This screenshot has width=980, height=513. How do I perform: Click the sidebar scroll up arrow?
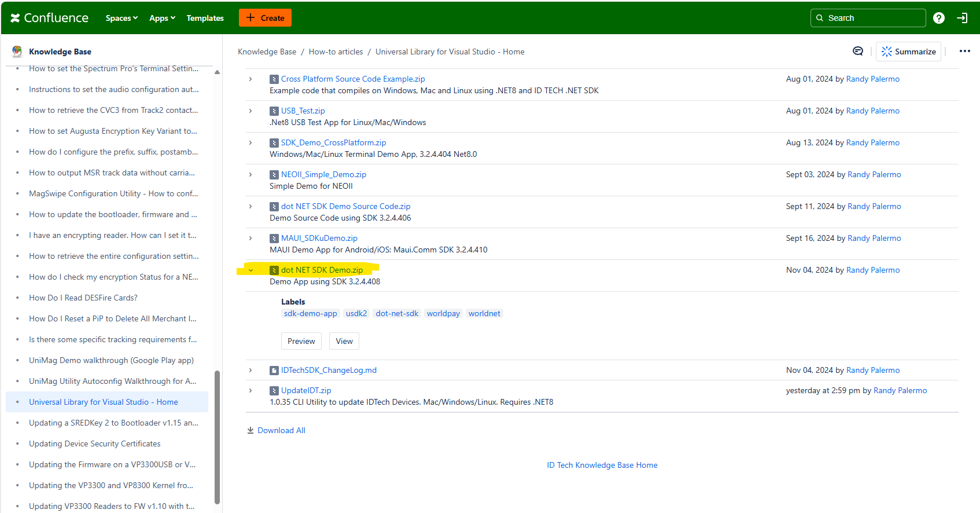click(x=217, y=72)
